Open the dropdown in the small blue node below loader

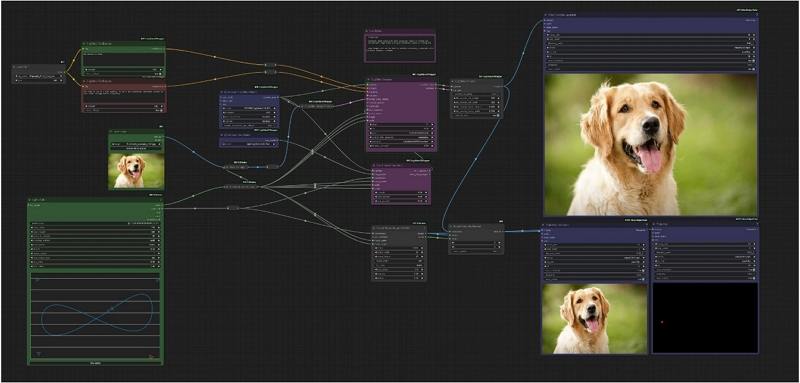tap(249, 144)
